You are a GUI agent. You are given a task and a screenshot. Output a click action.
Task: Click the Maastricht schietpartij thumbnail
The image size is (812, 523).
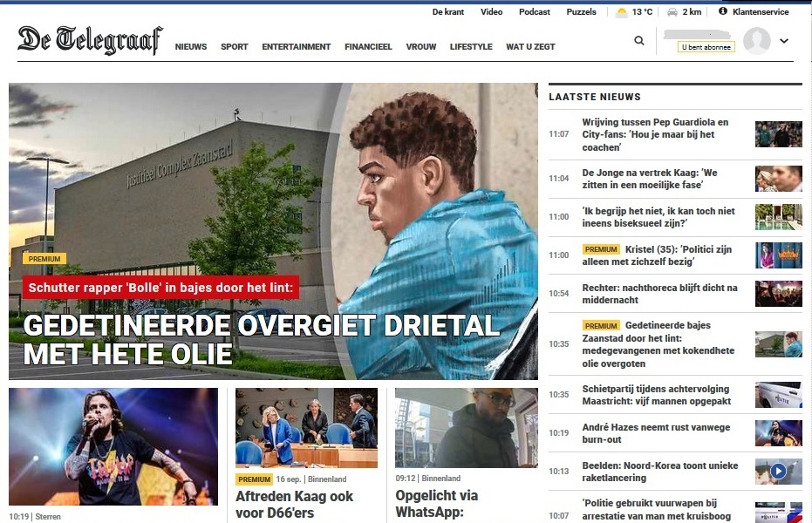coord(778,395)
